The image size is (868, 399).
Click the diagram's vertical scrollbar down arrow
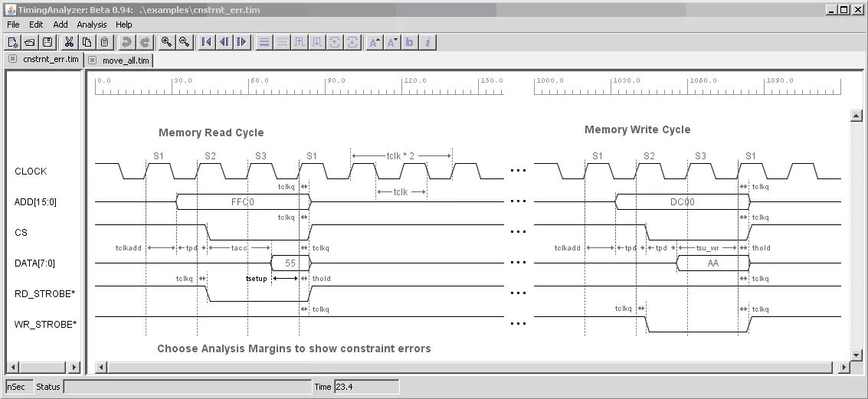click(x=857, y=355)
